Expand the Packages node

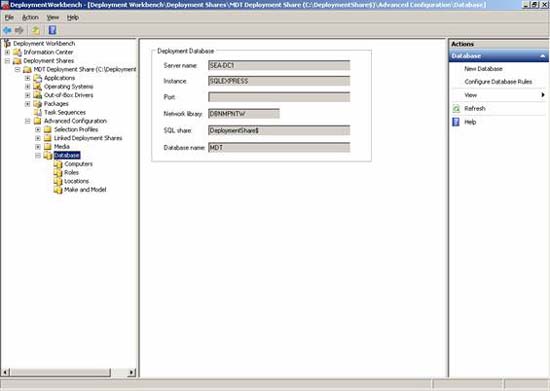27,104
